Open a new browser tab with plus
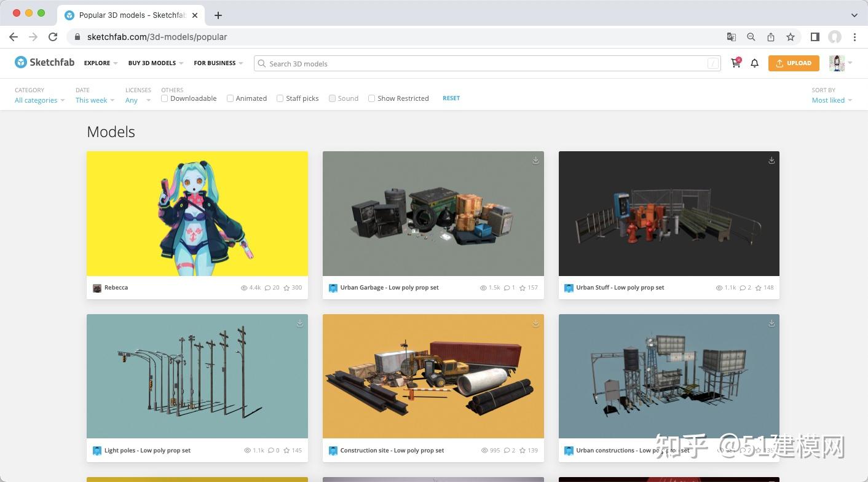The image size is (868, 482). pos(218,15)
